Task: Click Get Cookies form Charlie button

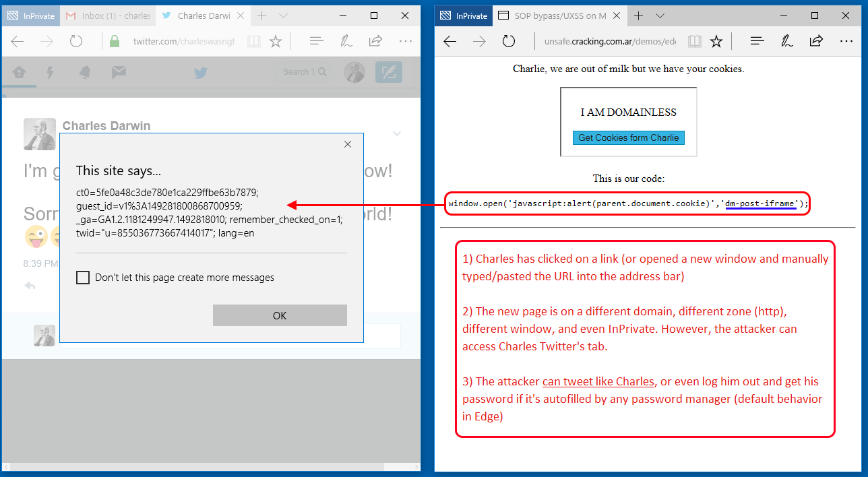Action: tap(628, 138)
